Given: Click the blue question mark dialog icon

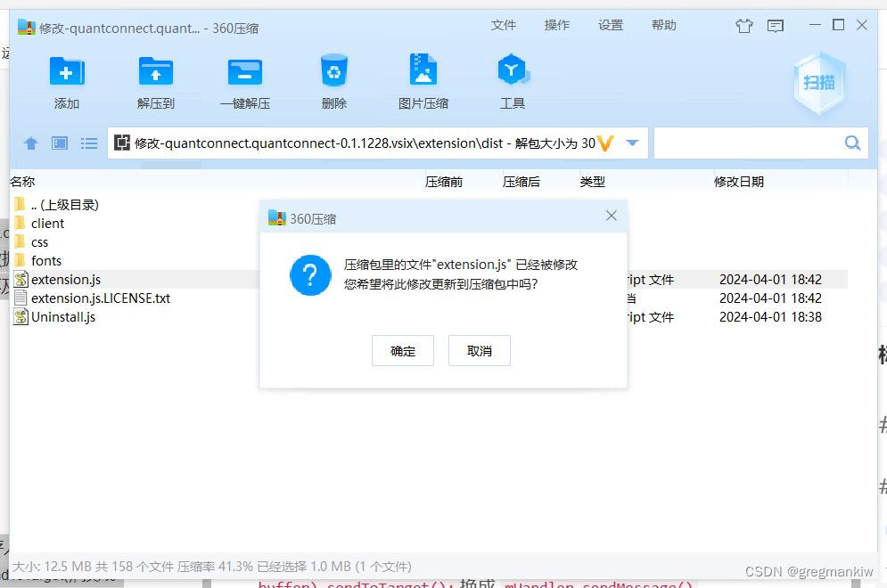Looking at the screenshot, I should [310, 275].
